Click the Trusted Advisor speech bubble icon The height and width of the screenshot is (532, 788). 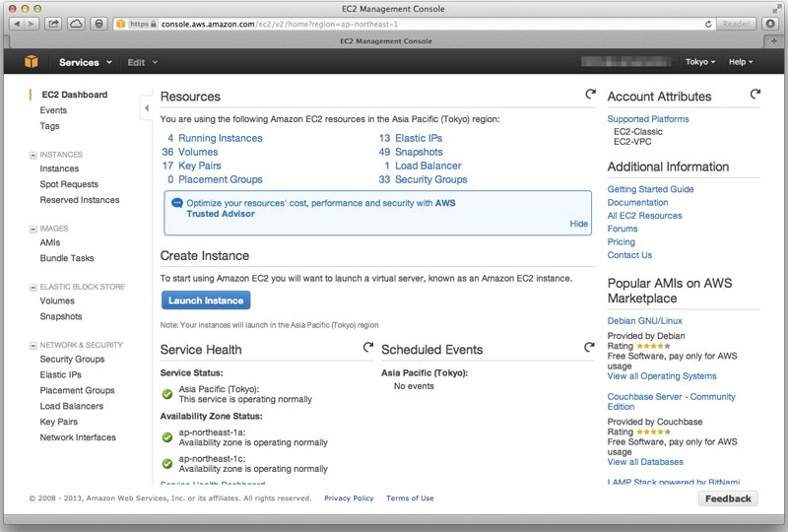coord(177,203)
